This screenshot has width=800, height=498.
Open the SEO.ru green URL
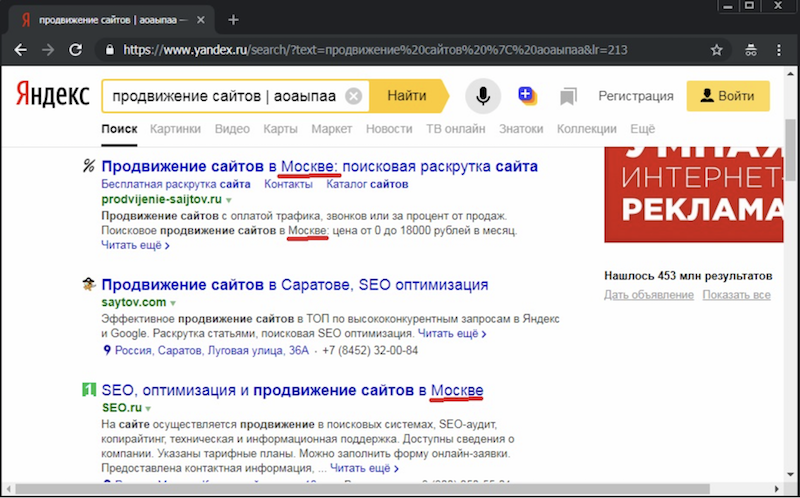(x=122, y=408)
